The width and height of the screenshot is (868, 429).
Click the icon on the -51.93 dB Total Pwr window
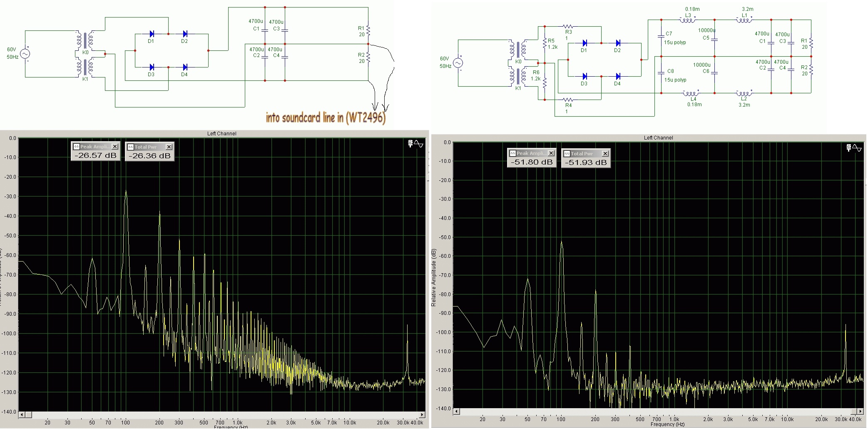pos(567,154)
